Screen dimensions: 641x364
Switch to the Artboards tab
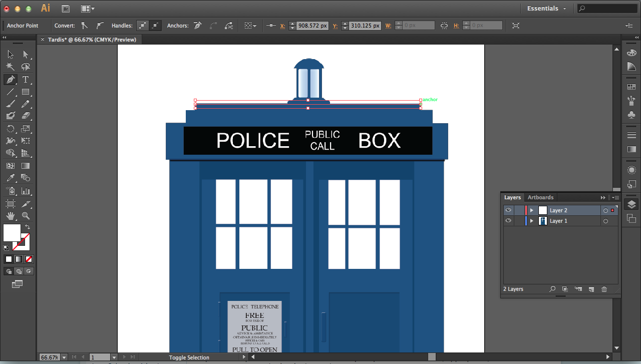click(x=540, y=197)
